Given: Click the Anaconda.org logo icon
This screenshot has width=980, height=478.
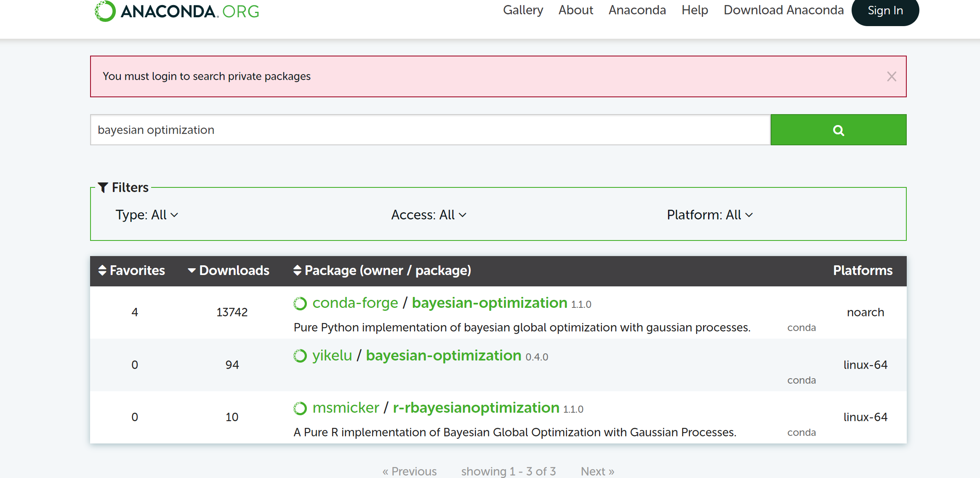Looking at the screenshot, I should [105, 11].
